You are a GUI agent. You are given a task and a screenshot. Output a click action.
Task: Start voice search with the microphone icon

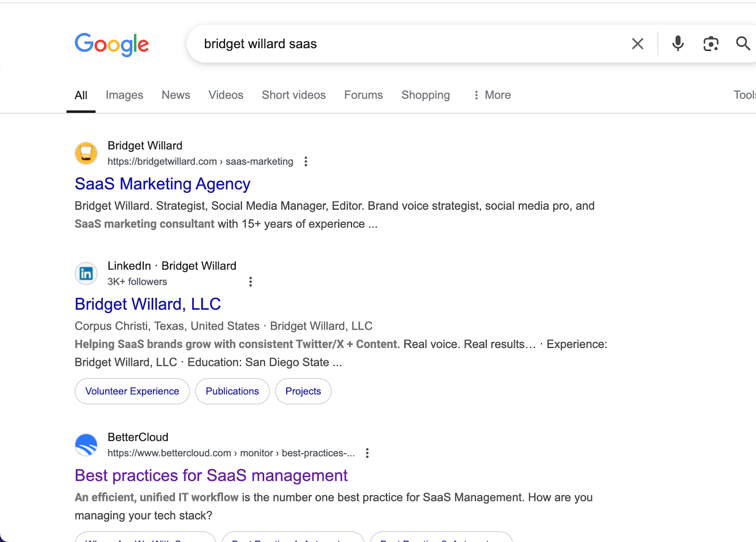click(x=678, y=43)
